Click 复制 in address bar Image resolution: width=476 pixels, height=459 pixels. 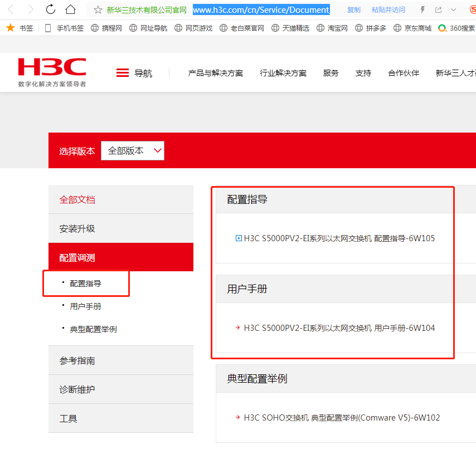click(x=354, y=10)
